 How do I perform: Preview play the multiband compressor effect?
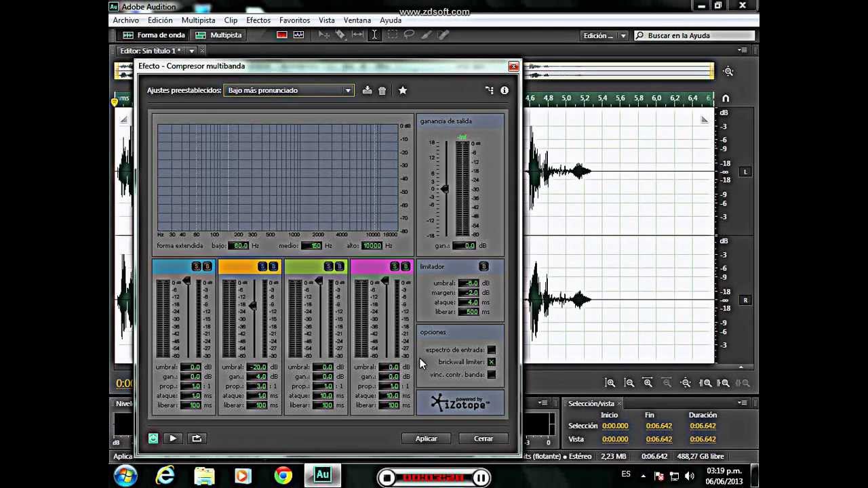(173, 439)
